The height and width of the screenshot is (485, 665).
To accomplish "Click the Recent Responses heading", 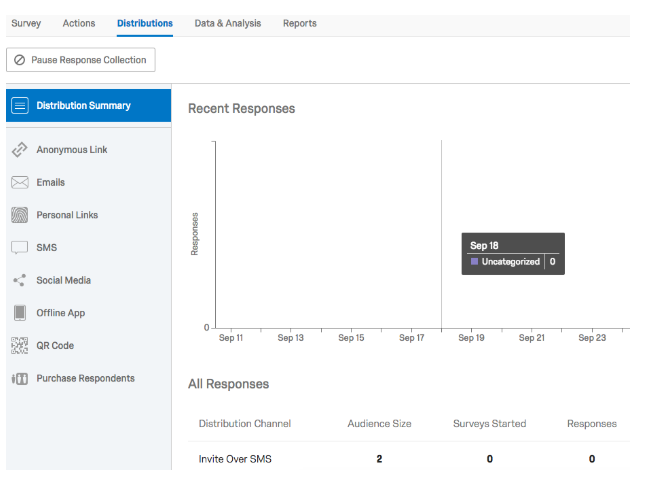I will [x=241, y=109].
